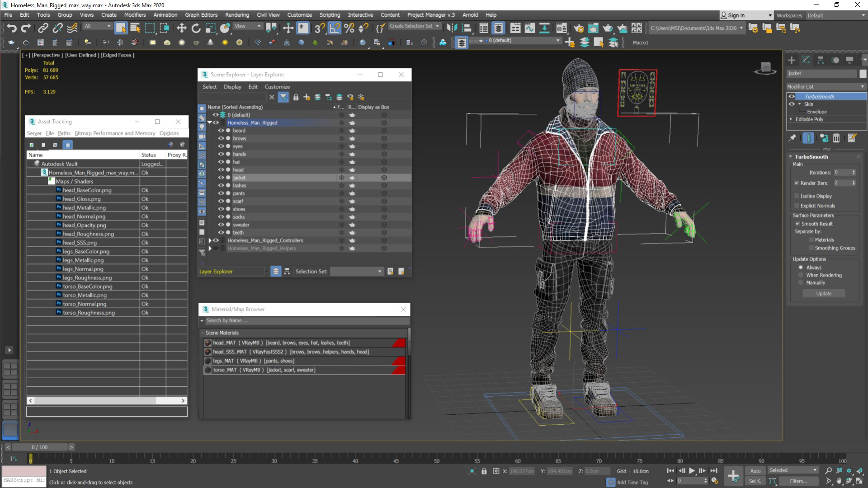Viewport: 868px width, 488px height.
Task: Select the When Rendering radio option
Action: click(x=801, y=275)
